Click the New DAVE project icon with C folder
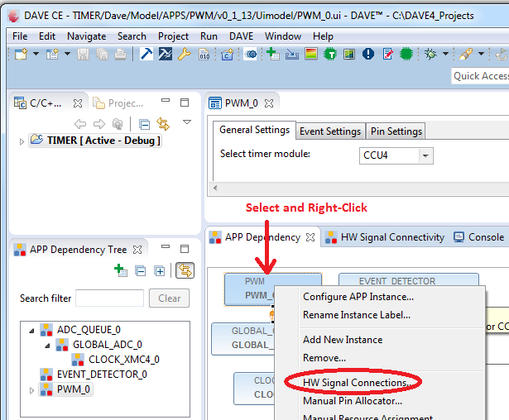The height and width of the screenshot is (420, 509). (x=228, y=55)
